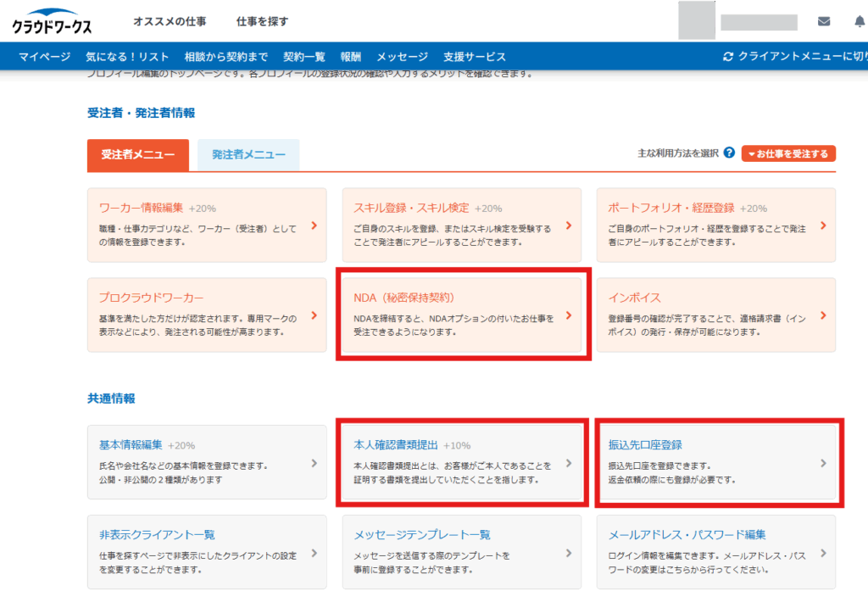The width and height of the screenshot is (868, 602).
Task: Open メッセージ in the navigation bar
Action: 402,57
